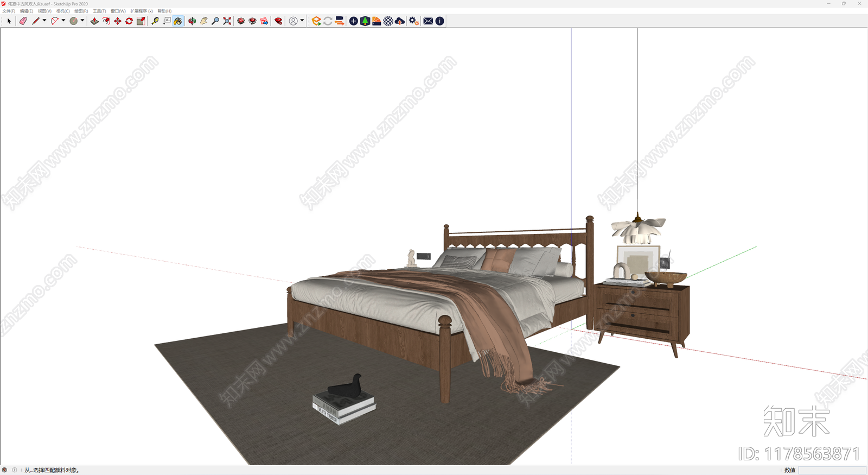This screenshot has width=868, height=475.
Task: Click the user account sign-in icon
Action: coord(293,21)
